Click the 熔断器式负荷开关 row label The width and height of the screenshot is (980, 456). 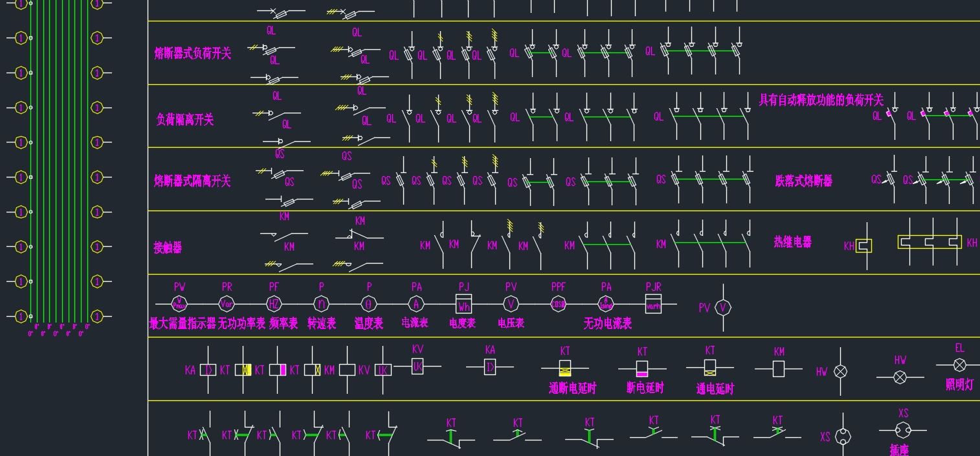[193, 54]
